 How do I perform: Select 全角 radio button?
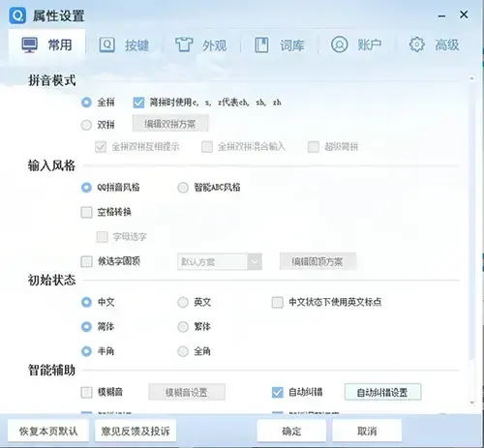(x=183, y=351)
